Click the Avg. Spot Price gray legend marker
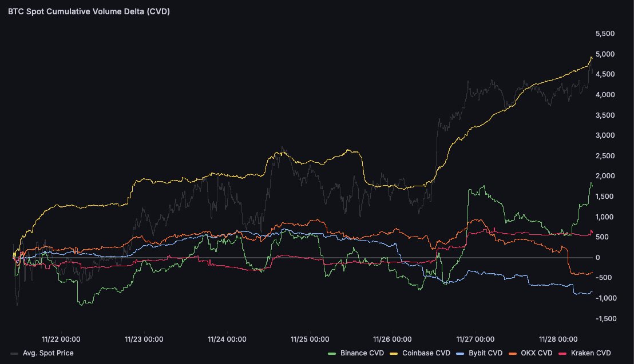Image resolution: width=634 pixels, height=364 pixels. click(13, 353)
